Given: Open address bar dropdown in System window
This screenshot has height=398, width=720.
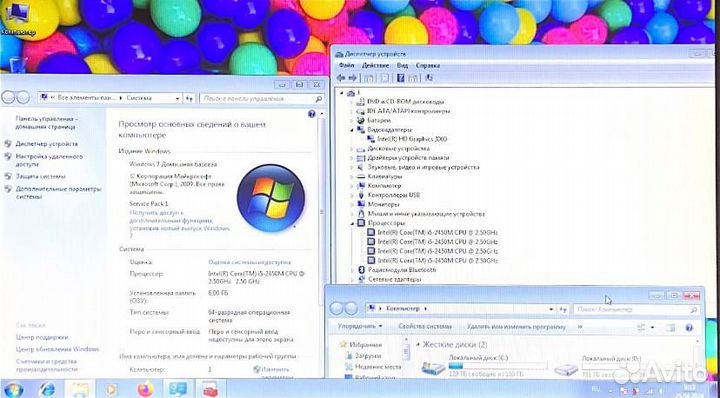Looking at the screenshot, I should [x=178, y=98].
